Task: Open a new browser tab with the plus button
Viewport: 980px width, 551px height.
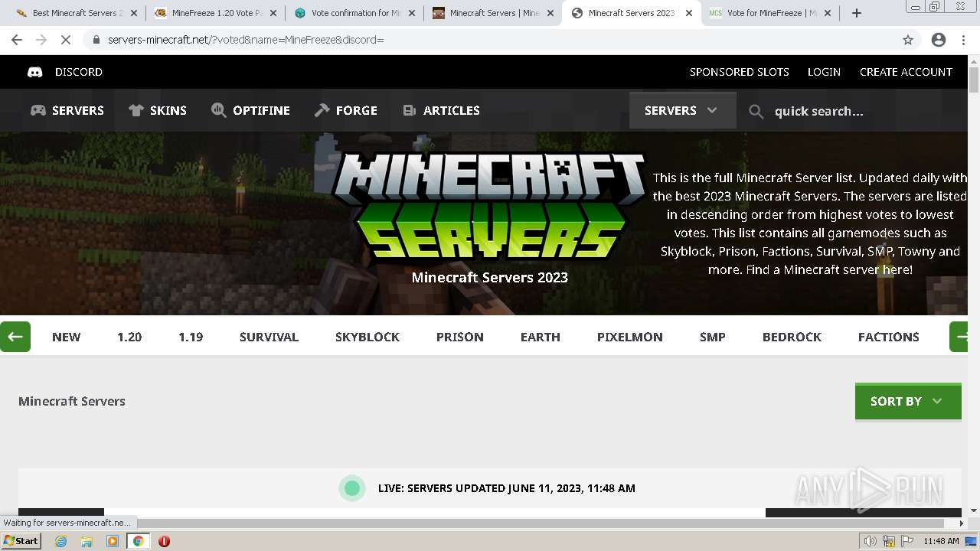Action: pos(857,13)
